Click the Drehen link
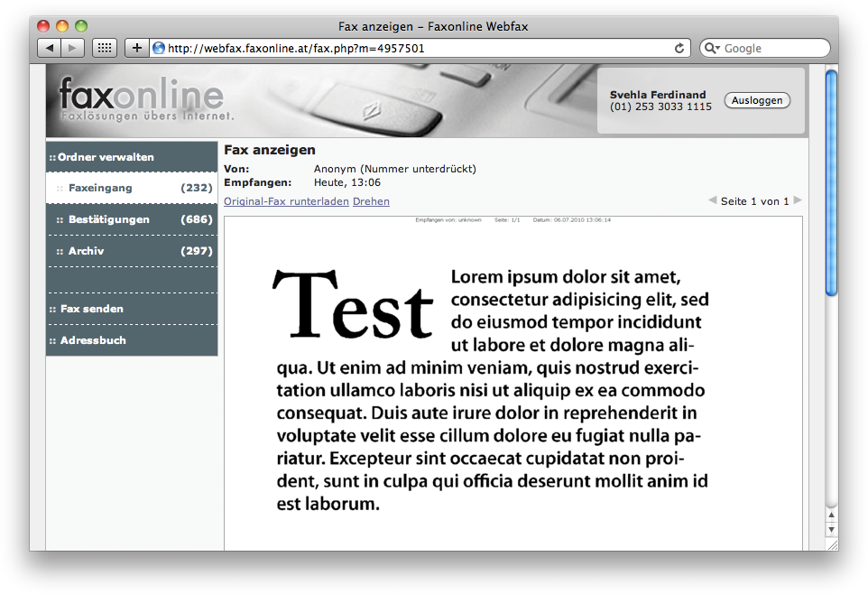This screenshot has width=868, height=594. [371, 201]
